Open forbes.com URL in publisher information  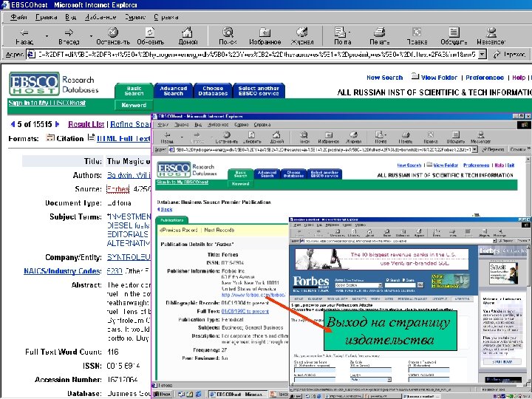tap(253, 295)
